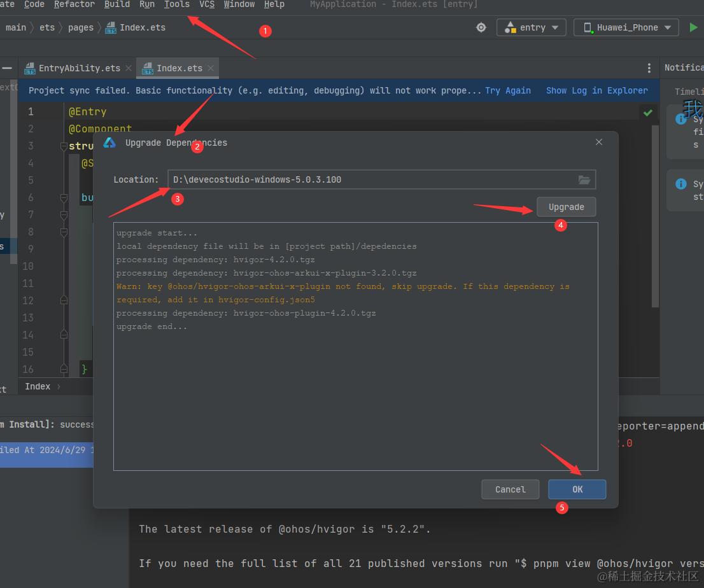
Task: Click the Index.ets breadcrumb item
Action: [x=135, y=27]
